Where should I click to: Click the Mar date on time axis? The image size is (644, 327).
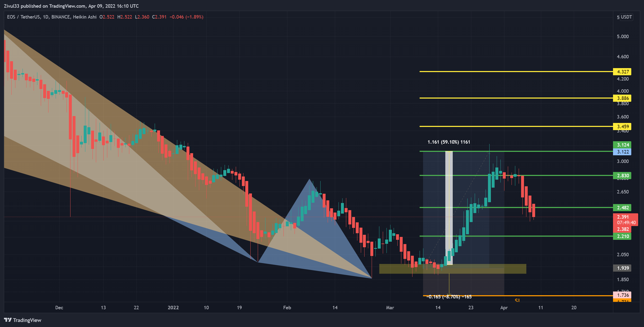390,308
